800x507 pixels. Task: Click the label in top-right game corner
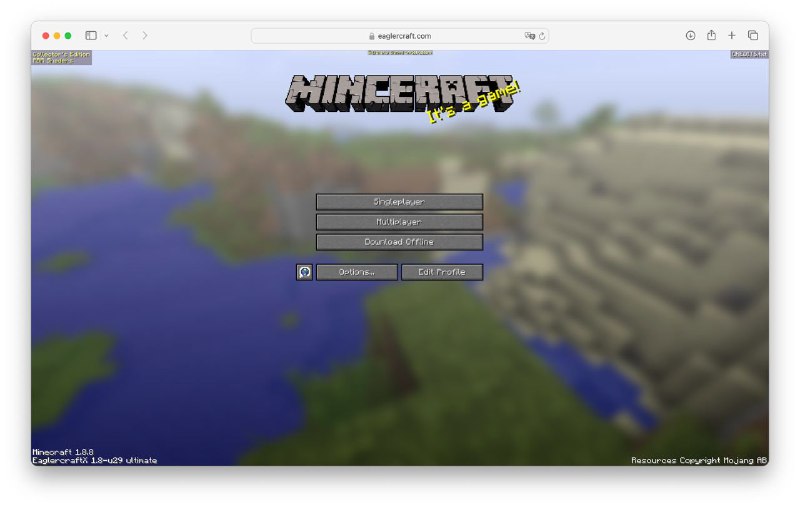pos(749,54)
